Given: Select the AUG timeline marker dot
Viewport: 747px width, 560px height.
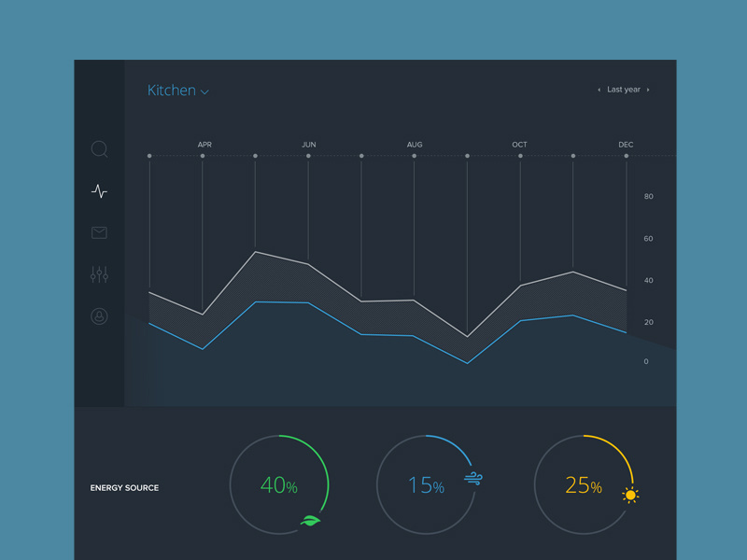Looking at the screenshot, I should coord(414,156).
